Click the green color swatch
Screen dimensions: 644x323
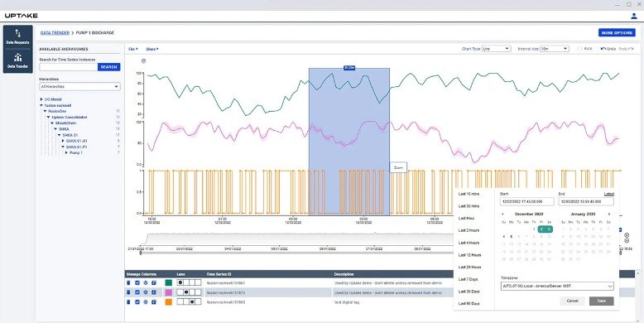(168, 282)
